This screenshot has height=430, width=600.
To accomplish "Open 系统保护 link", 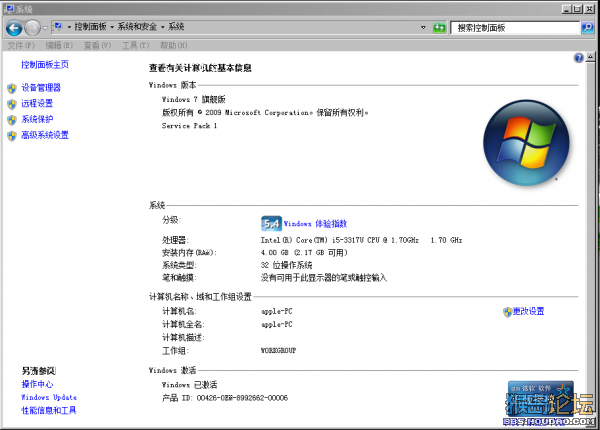I will [x=37, y=119].
